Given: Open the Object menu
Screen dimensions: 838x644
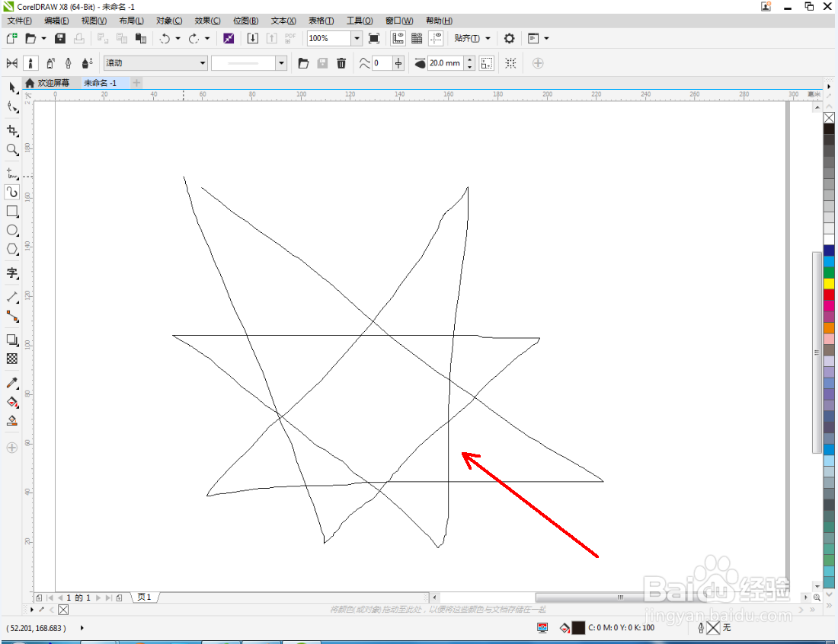Looking at the screenshot, I should point(169,21).
